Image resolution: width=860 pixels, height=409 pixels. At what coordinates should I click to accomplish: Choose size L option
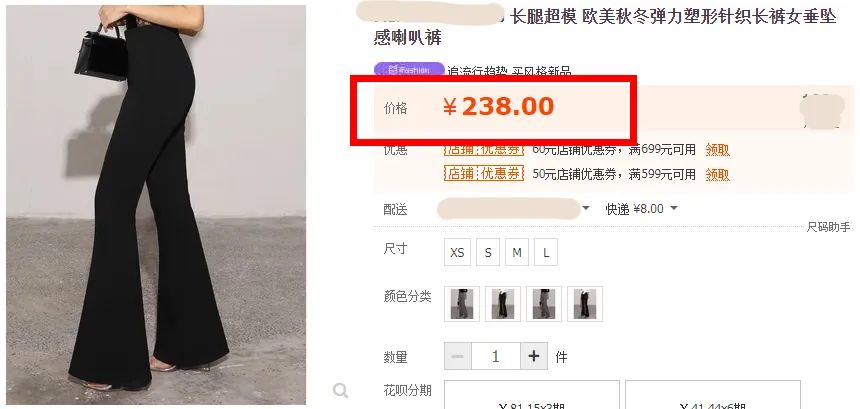[x=546, y=253]
